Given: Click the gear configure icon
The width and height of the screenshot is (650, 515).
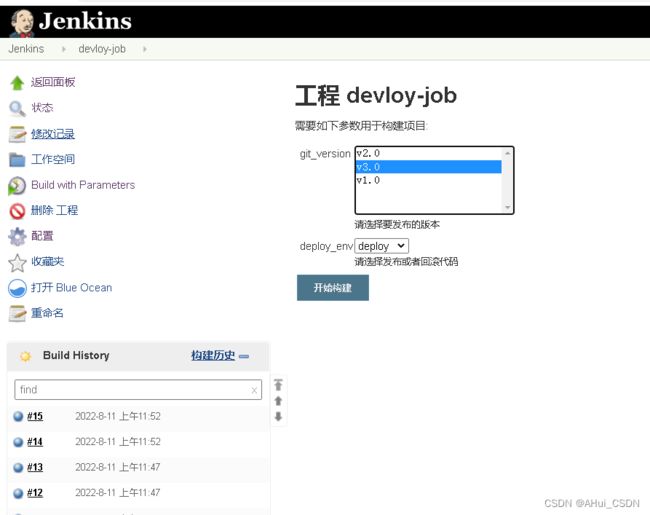Looking at the screenshot, I should 17,236.
